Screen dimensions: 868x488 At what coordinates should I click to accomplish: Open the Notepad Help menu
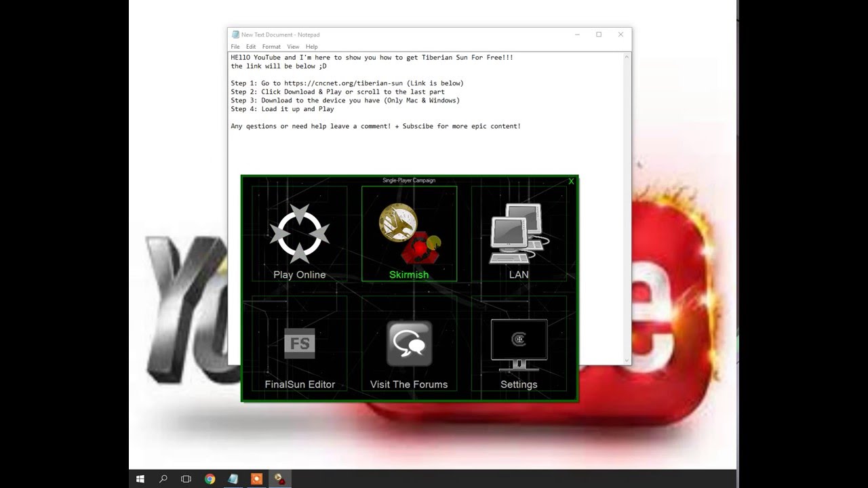click(x=312, y=47)
